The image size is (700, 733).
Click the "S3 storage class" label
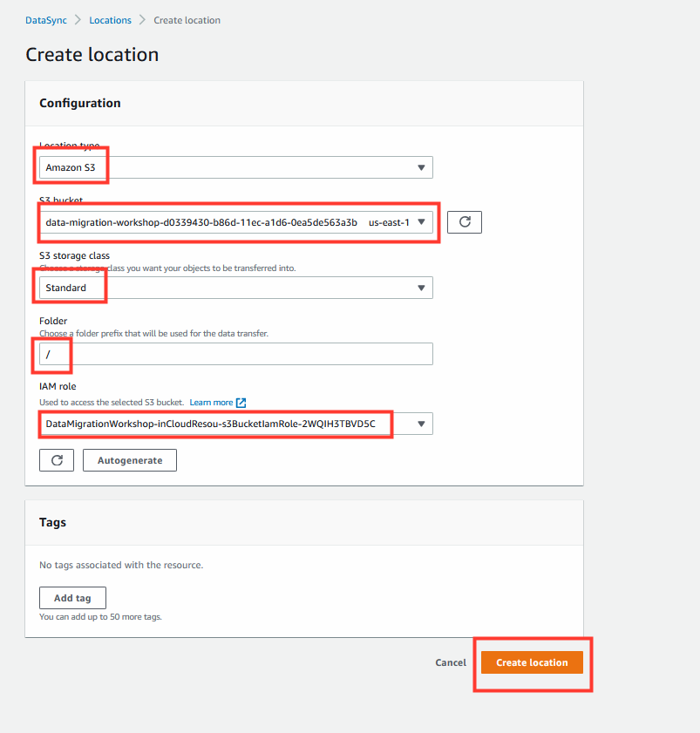pos(74,255)
